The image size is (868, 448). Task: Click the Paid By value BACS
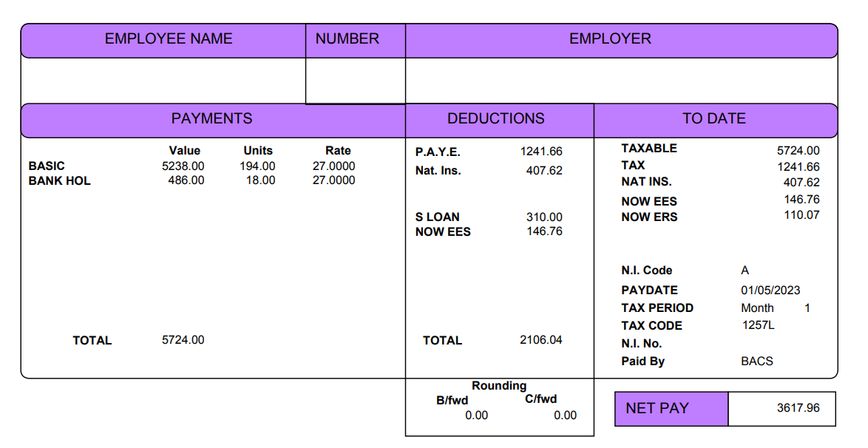pyautogui.click(x=757, y=362)
